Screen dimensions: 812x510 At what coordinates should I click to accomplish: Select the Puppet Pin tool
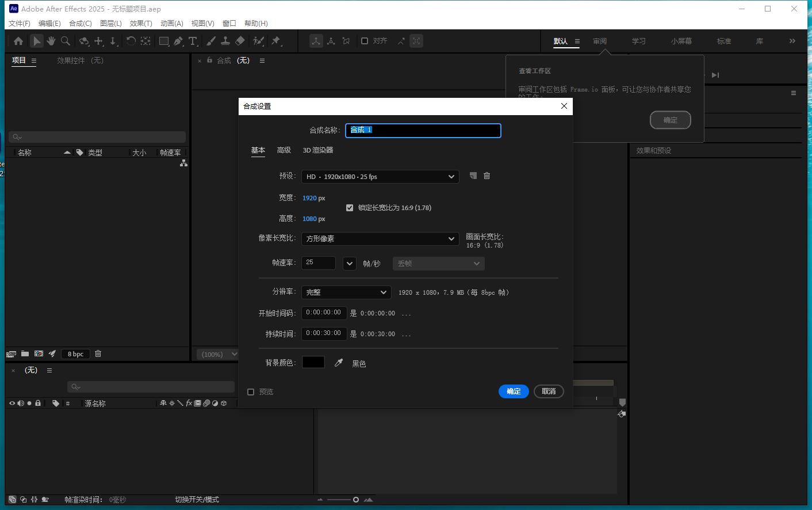[276, 41]
